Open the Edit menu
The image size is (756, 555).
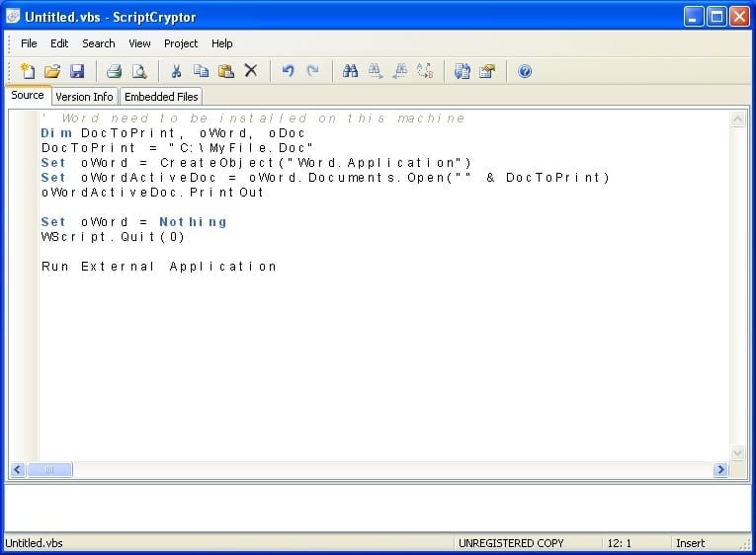coord(59,43)
